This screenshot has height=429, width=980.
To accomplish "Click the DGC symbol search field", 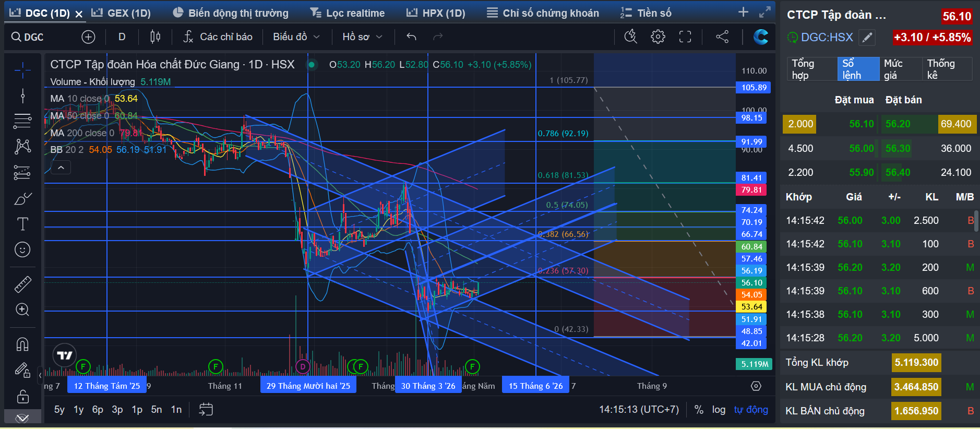I will pos(41,37).
